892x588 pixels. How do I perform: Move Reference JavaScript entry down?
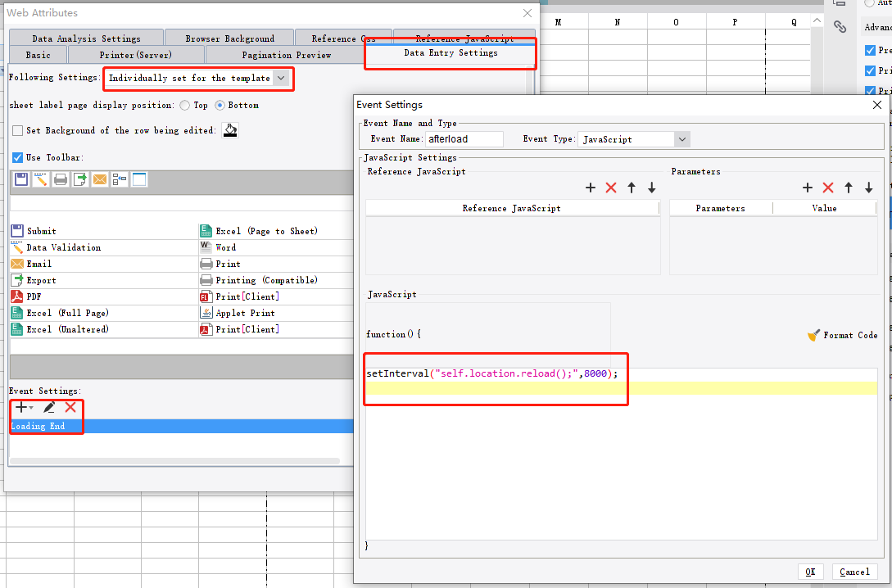coord(652,188)
